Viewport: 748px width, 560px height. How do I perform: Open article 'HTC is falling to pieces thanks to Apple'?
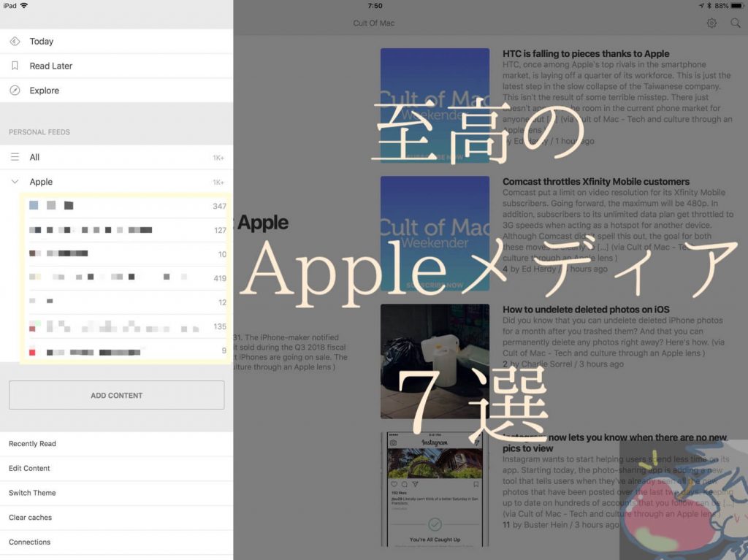[586, 53]
